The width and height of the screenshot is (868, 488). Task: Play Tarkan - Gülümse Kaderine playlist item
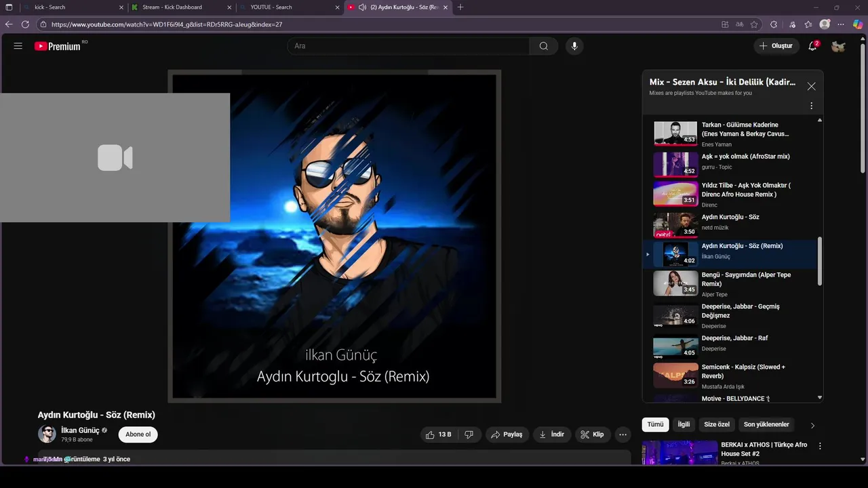(x=729, y=134)
